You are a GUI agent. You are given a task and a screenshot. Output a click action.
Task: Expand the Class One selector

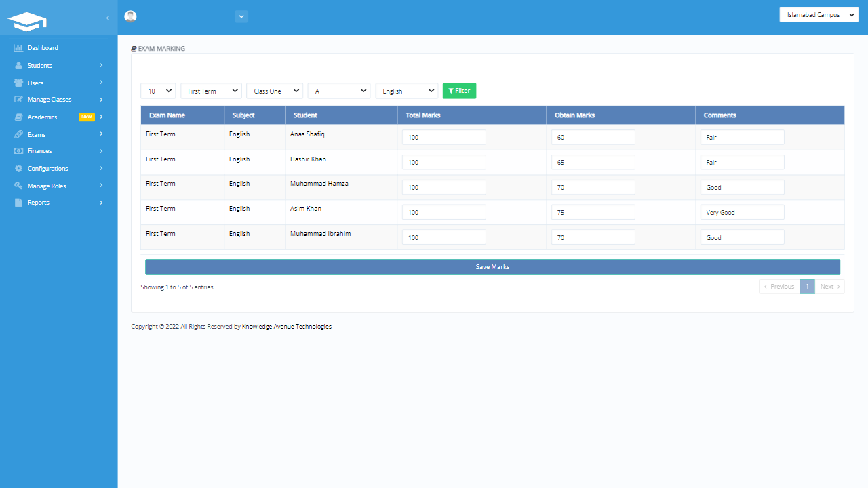tap(274, 90)
